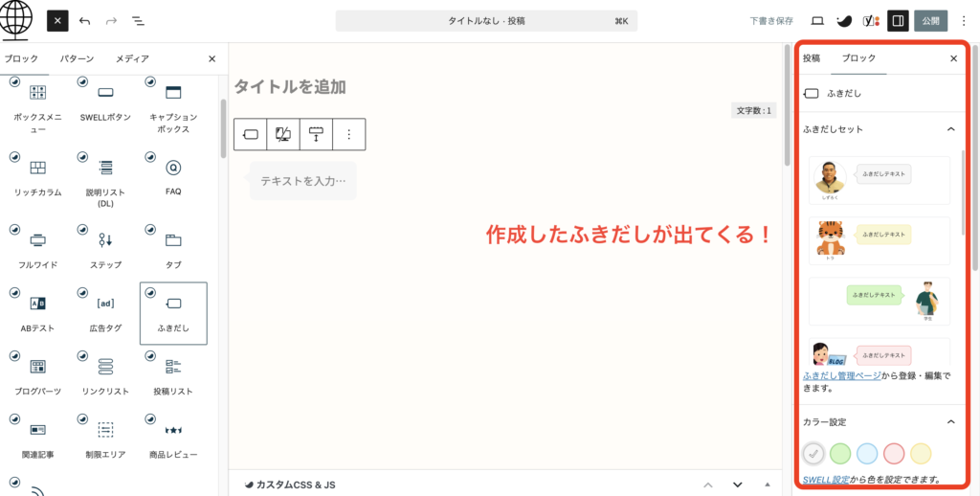Image resolution: width=980 pixels, height=496 pixels.
Task: Click the undo arrow in the top bar
Action: [85, 20]
